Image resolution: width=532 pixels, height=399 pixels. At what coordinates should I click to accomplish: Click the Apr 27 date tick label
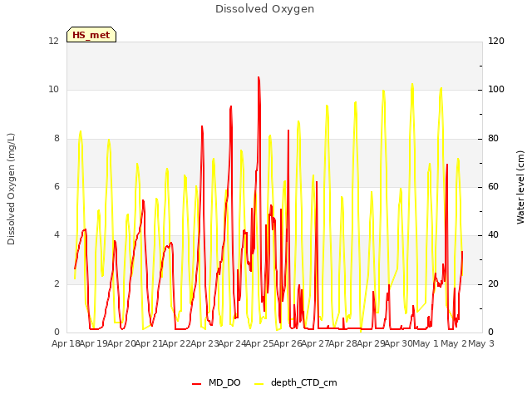(x=315, y=343)
